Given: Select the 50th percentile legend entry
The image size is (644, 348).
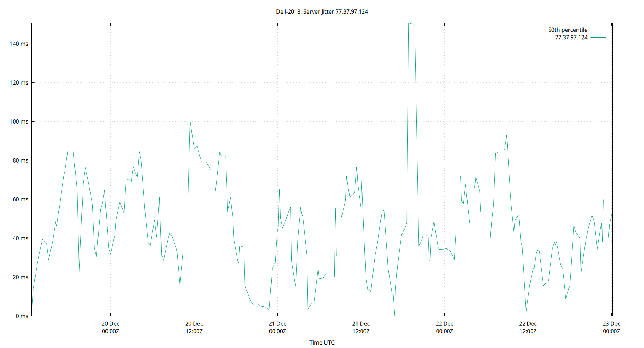Looking at the screenshot, I should click(x=568, y=30).
